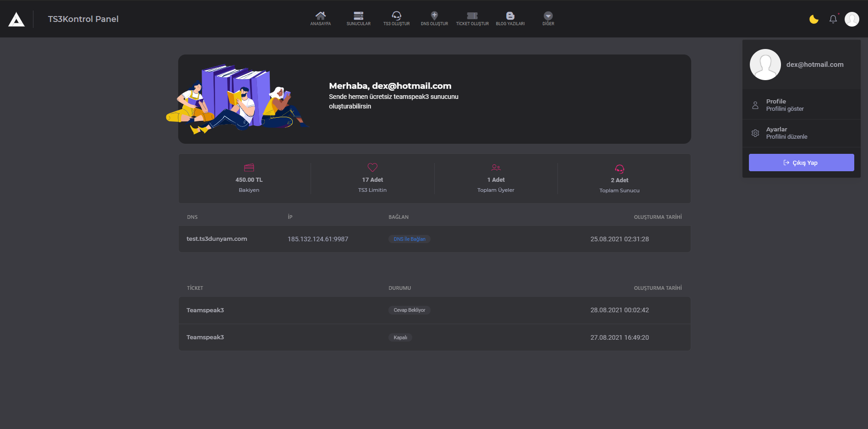Screen dimensions: 868x429
Task: Open test.ts3dunyam.com DNS entry
Action: [x=217, y=239]
